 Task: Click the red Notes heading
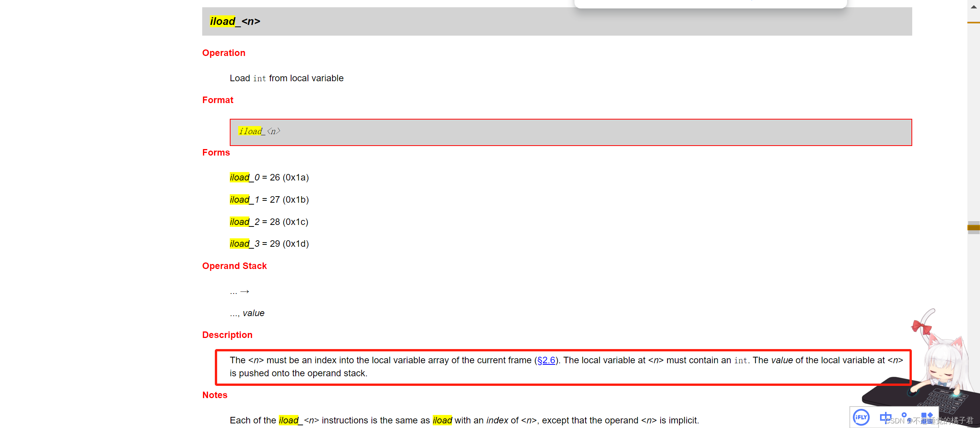point(215,395)
